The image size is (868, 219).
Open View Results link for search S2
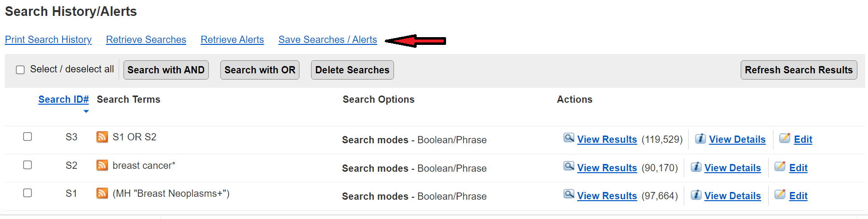click(x=607, y=168)
